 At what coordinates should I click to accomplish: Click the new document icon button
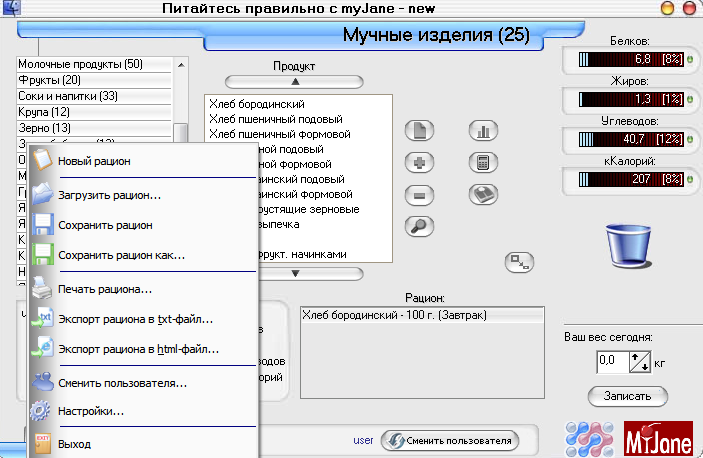point(419,131)
